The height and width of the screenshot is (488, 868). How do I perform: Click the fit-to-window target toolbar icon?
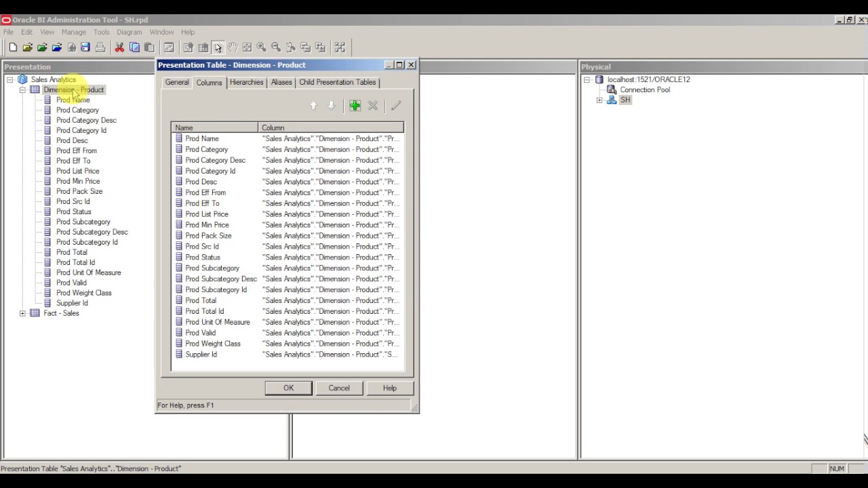[x=247, y=47]
